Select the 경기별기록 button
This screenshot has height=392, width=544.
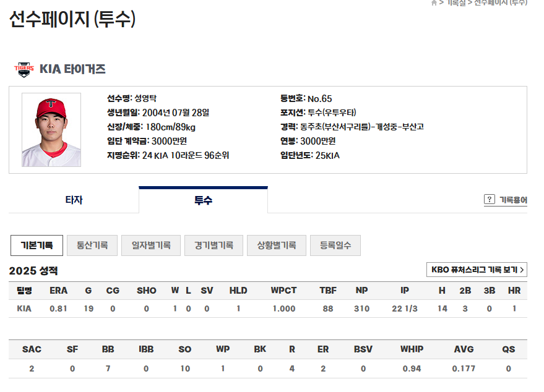click(214, 245)
